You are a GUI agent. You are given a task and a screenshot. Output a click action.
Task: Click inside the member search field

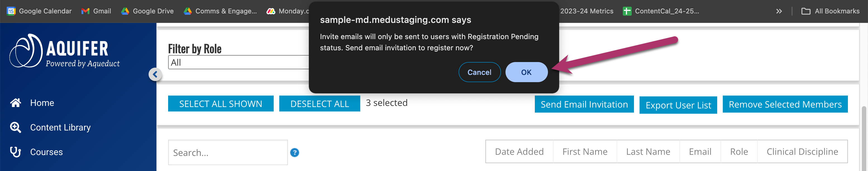(x=228, y=153)
